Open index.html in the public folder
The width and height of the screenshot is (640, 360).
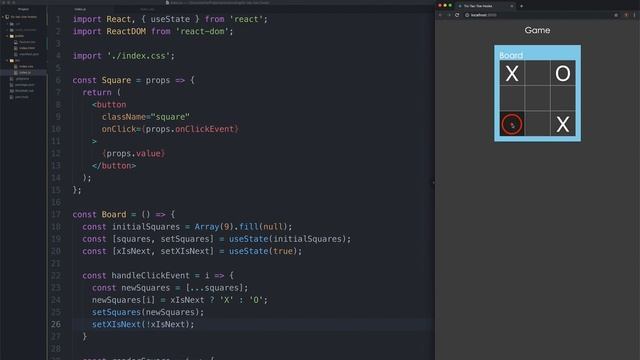pos(27,48)
